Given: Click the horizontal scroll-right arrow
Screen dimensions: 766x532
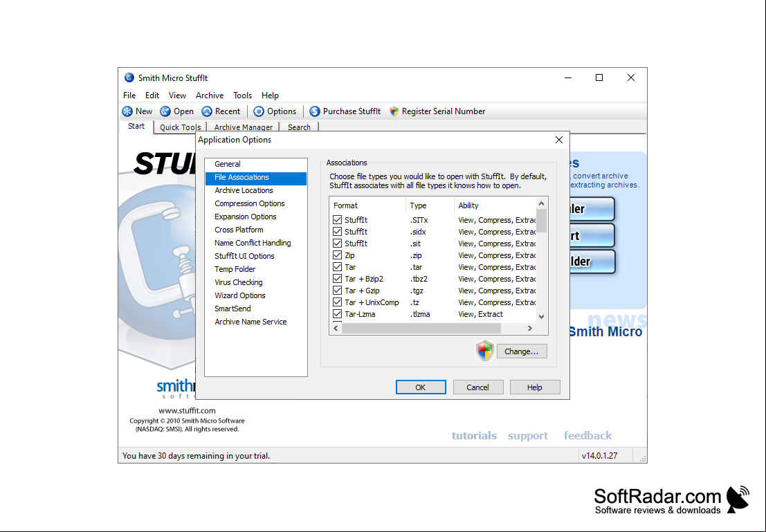Looking at the screenshot, I should [x=530, y=329].
